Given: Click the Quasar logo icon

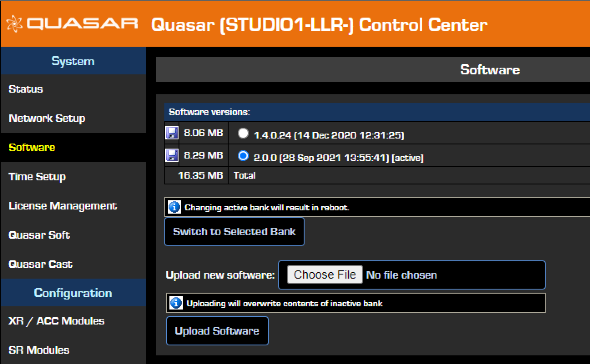Looking at the screenshot, I should point(14,24).
